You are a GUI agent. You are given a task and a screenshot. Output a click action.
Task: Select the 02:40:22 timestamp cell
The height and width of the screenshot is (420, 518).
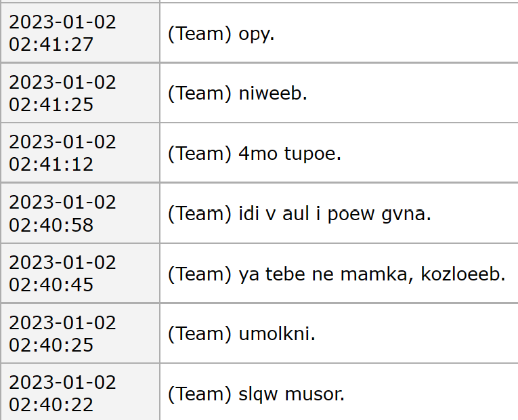[62, 394]
